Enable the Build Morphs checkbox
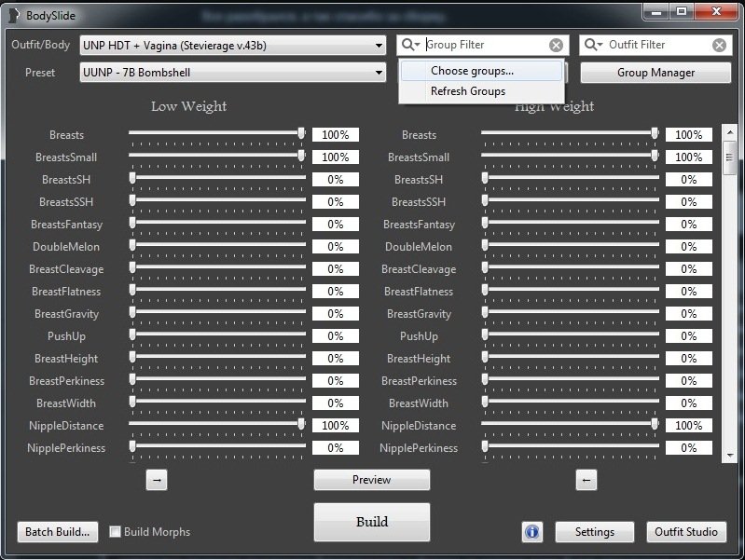 (116, 532)
